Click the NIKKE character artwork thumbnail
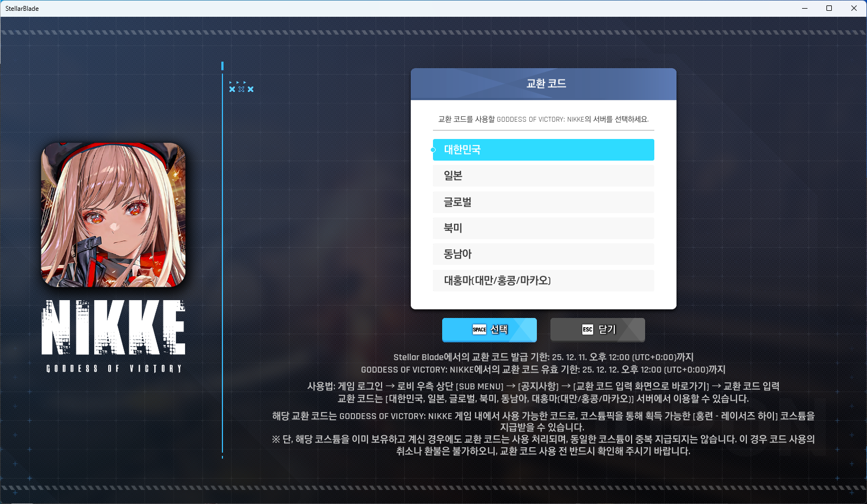The width and height of the screenshot is (867, 504). pos(114,215)
